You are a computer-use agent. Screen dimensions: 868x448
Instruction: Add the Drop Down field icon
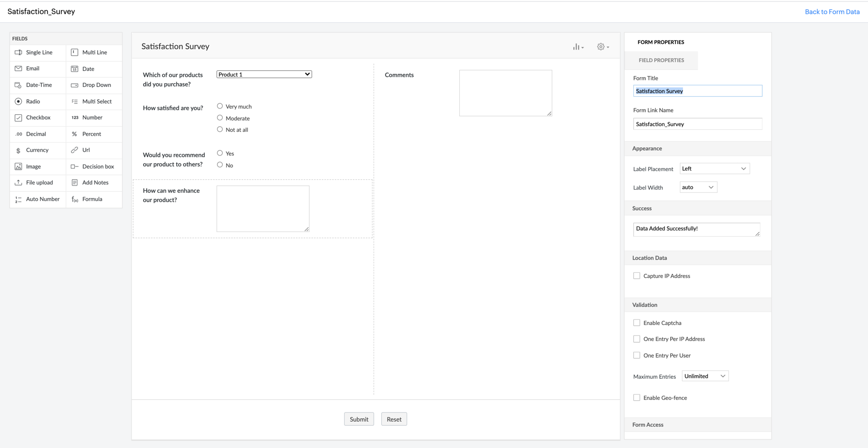[74, 85]
